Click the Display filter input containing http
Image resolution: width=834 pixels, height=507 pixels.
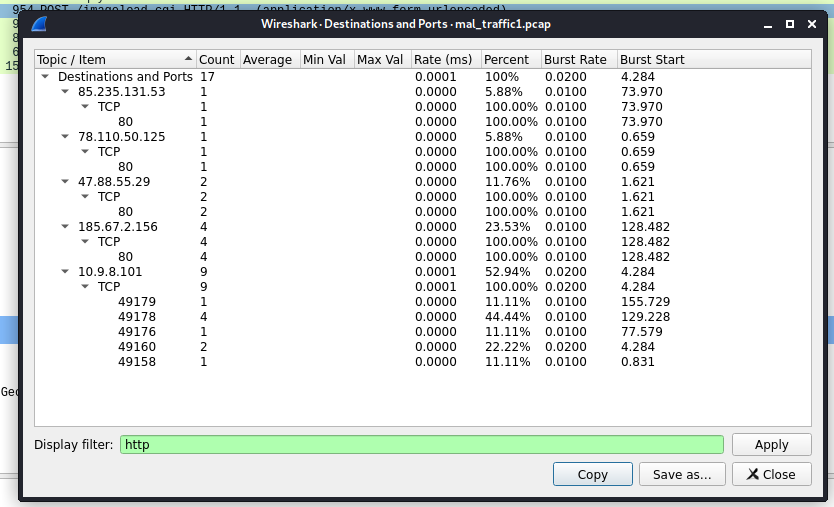click(422, 445)
